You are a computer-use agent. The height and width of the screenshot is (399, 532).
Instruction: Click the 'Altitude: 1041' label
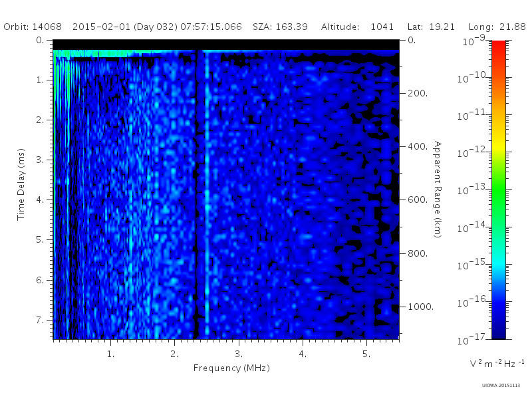click(357, 27)
